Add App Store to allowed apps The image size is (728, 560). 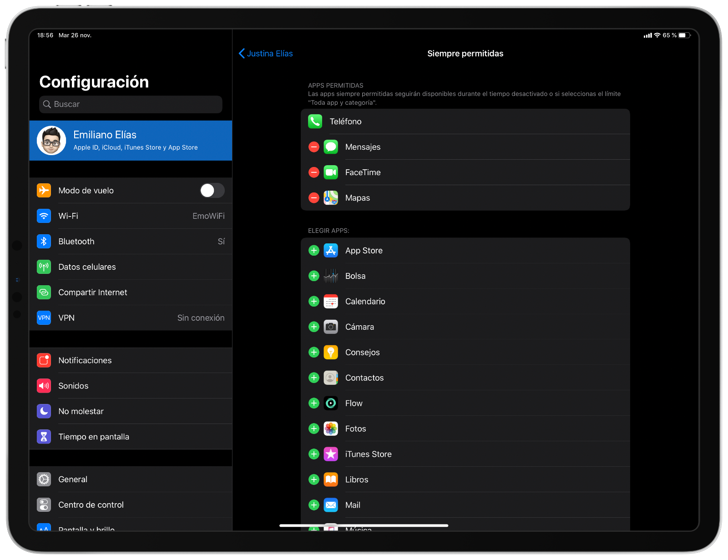[x=314, y=251]
